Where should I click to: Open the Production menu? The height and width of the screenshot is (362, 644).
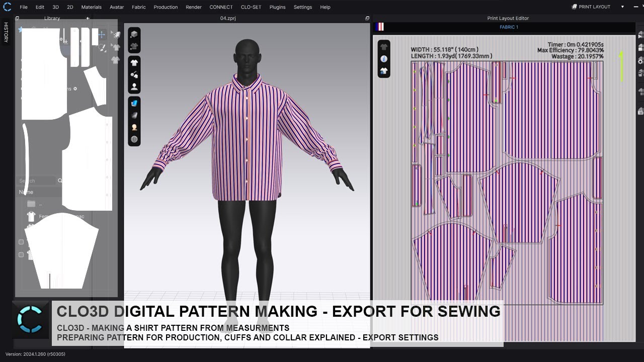click(166, 7)
